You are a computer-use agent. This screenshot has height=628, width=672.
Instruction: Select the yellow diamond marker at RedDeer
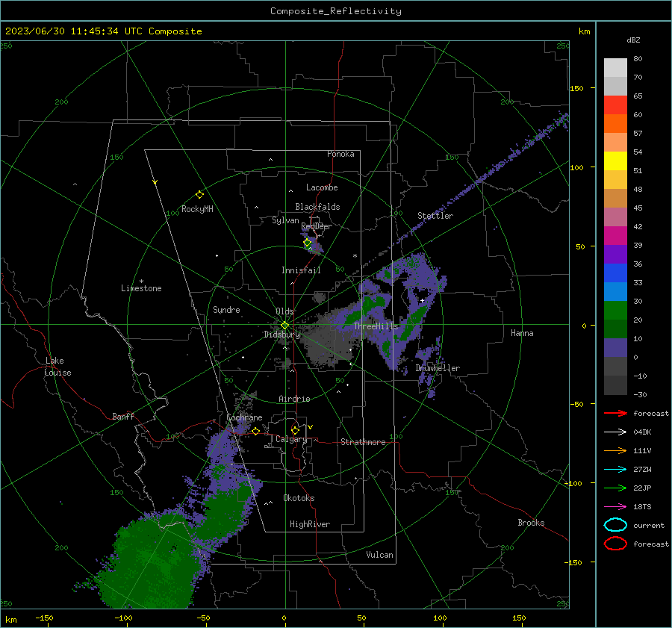point(308,243)
